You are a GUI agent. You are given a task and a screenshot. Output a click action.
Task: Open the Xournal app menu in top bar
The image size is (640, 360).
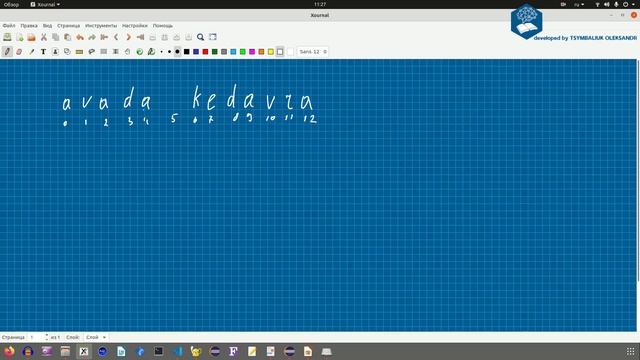coord(45,4)
